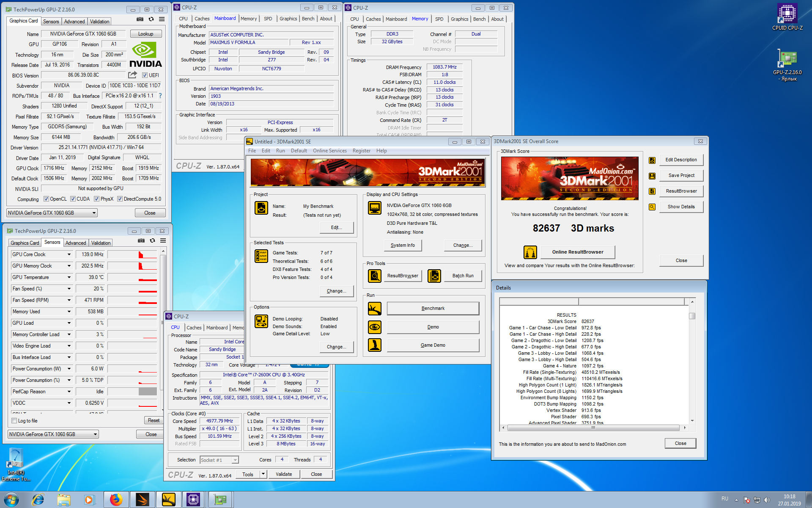Click the Details results vertical scrollbar thumb
This screenshot has height=508, width=812.
point(692,316)
